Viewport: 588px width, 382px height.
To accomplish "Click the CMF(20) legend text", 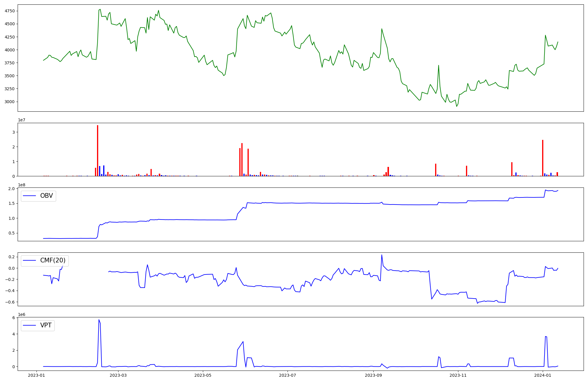I will pyautogui.click(x=53, y=261).
